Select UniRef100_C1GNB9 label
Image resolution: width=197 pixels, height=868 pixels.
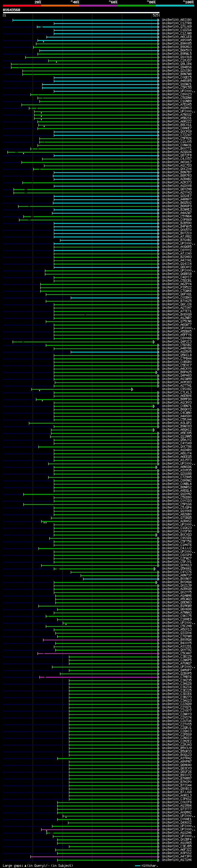click(177, 101)
